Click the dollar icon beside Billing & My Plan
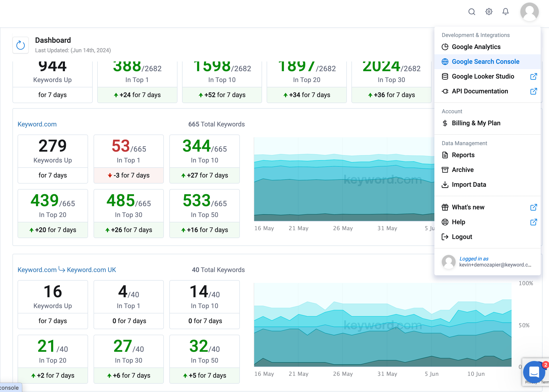Viewport: 549px width, 392px height. pyautogui.click(x=445, y=123)
